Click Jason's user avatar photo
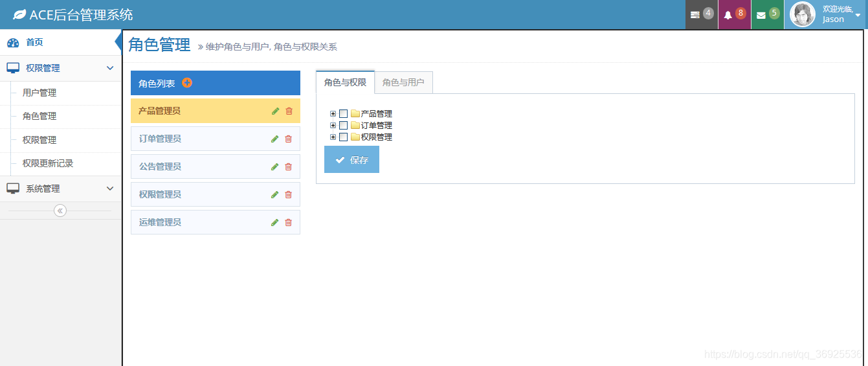868x366 pixels. pos(803,14)
